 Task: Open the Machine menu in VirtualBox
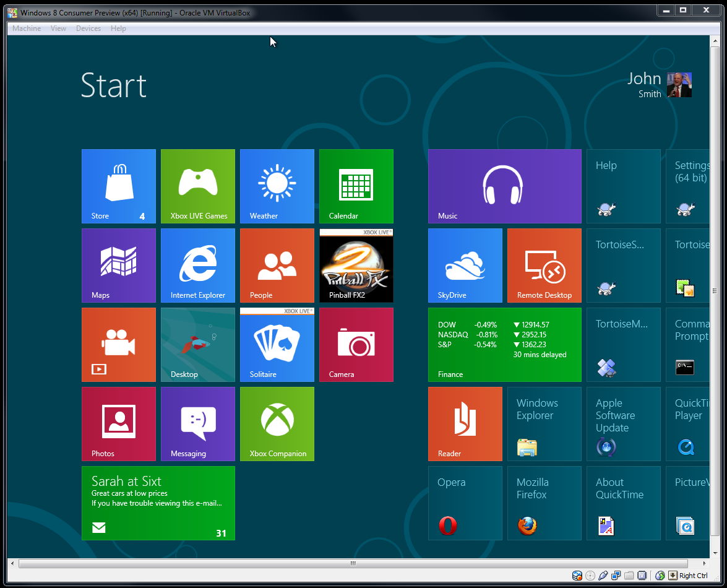coord(27,28)
